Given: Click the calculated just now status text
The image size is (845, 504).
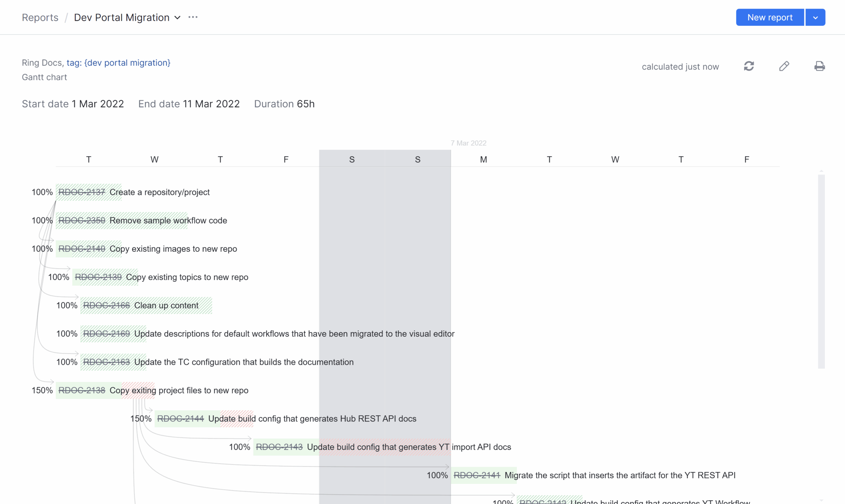Looking at the screenshot, I should [x=680, y=66].
